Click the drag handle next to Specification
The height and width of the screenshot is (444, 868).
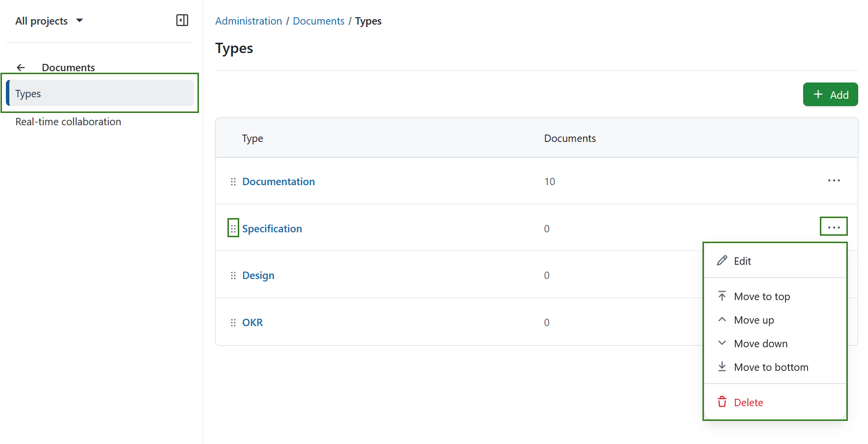click(x=233, y=227)
